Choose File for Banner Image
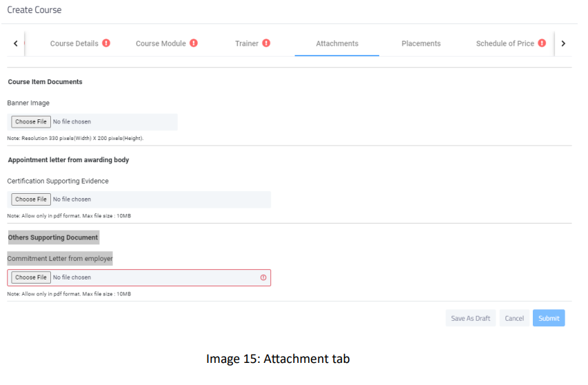 click(31, 122)
